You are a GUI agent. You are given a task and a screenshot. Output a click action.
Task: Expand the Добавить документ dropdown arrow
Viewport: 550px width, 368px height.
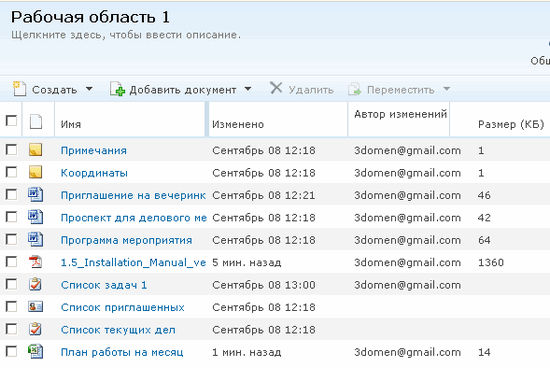click(248, 89)
